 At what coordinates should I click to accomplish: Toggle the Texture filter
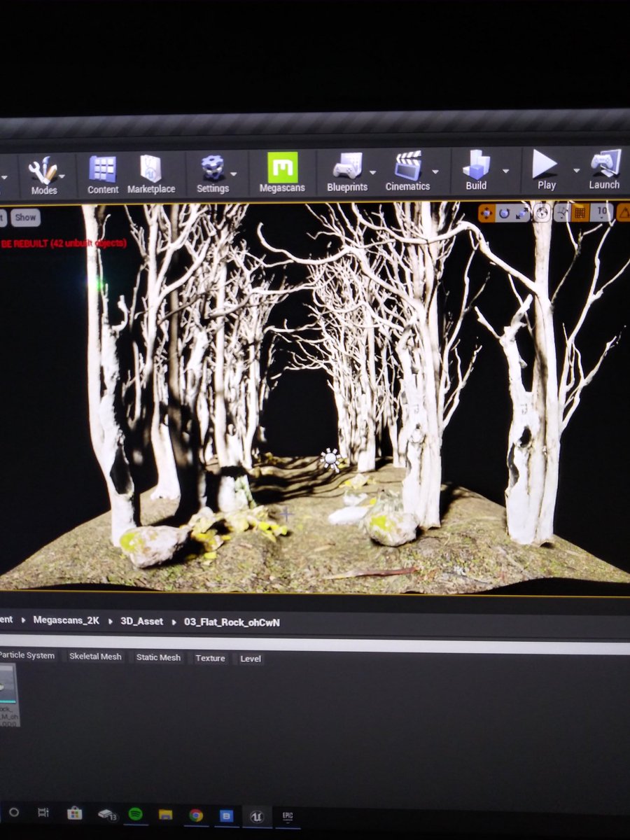pyautogui.click(x=210, y=658)
